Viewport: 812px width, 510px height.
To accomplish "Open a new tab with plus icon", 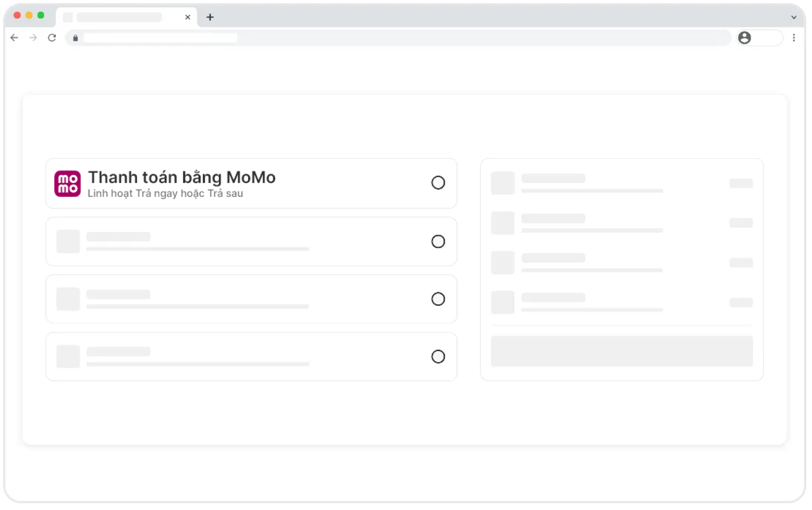I will click(210, 17).
